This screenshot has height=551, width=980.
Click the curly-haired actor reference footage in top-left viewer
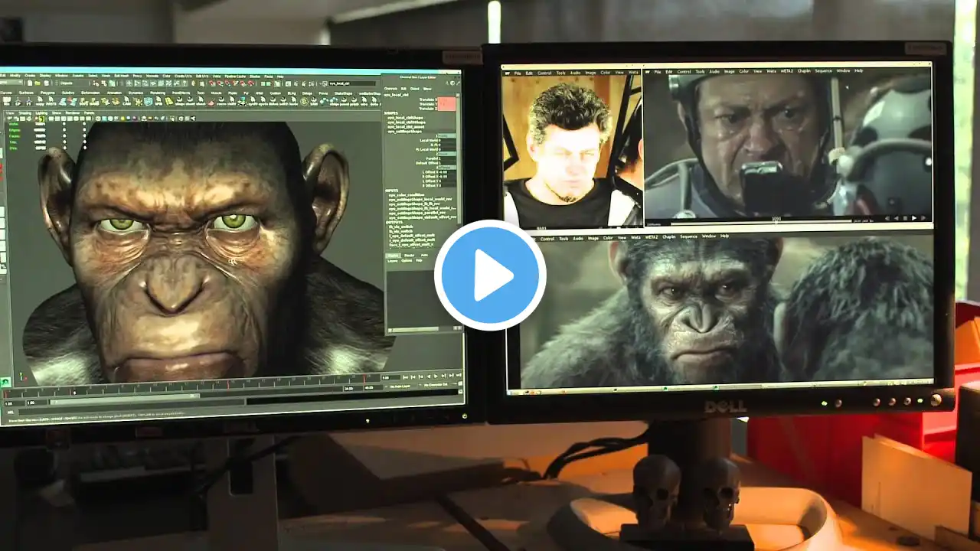coord(572,150)
